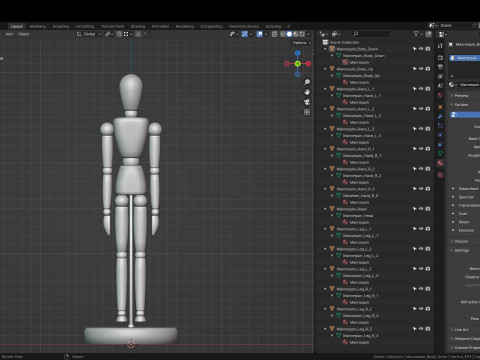The width and height of the screenshot is (480, 360).
Task: Switch to the UV Editing workspace tab
Action: click(85, 26)
